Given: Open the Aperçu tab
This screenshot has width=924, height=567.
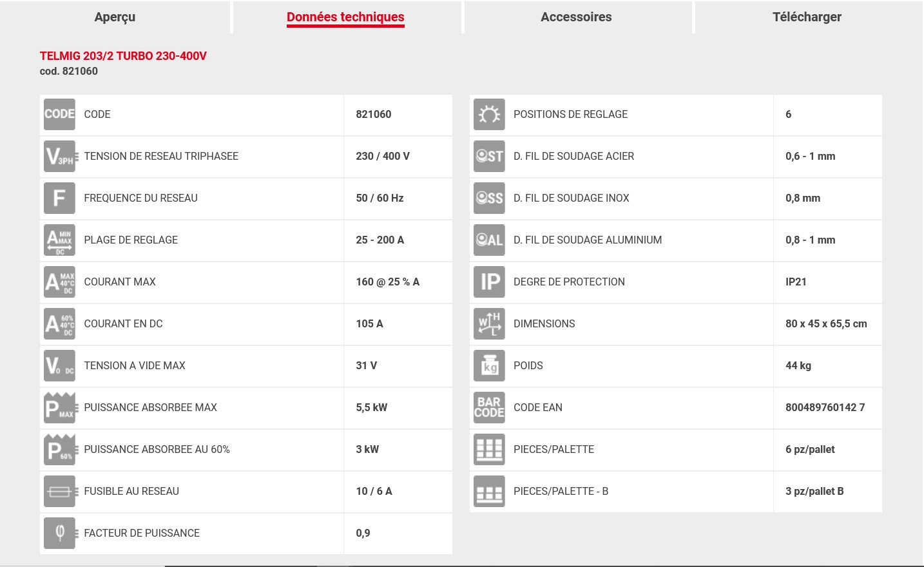Looking at the screenshot, I should (115, 17).
